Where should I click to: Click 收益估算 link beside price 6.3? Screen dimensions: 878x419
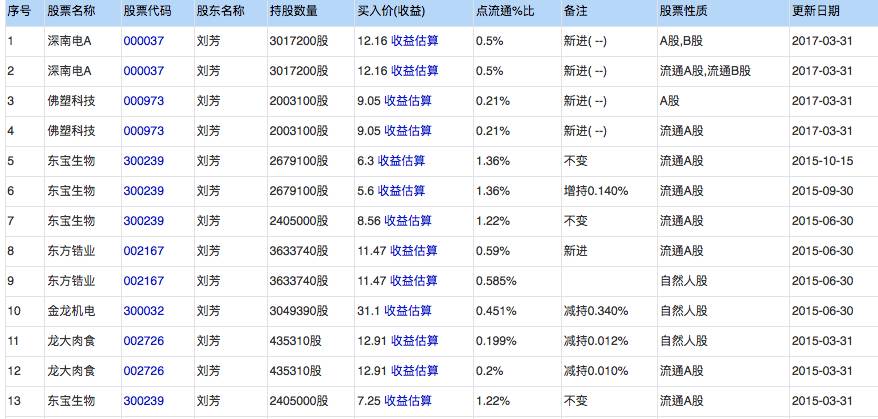[x=401, y=161]
